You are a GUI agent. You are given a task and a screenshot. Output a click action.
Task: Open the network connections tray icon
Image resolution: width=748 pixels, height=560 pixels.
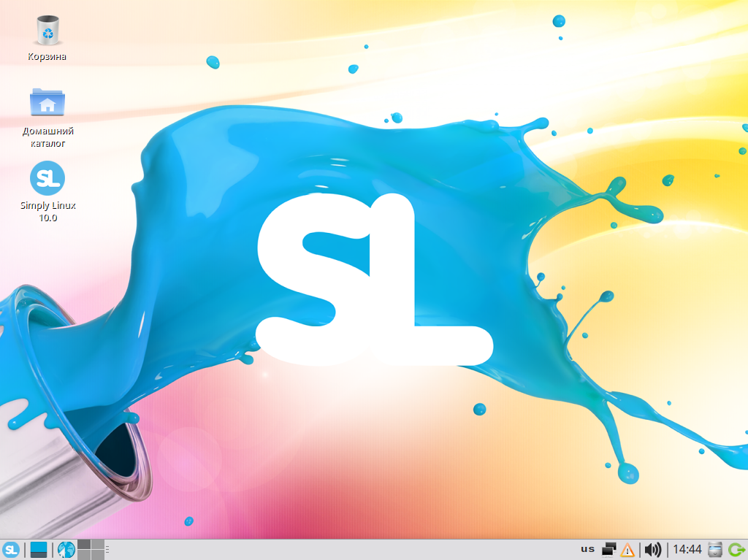pos(608,550)
